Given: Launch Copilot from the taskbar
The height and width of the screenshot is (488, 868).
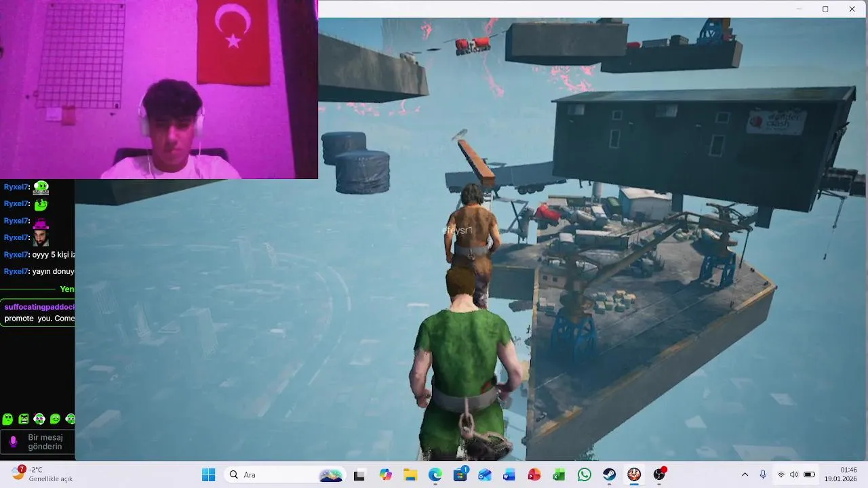Looking at the screenshot, I should point(385,474).
